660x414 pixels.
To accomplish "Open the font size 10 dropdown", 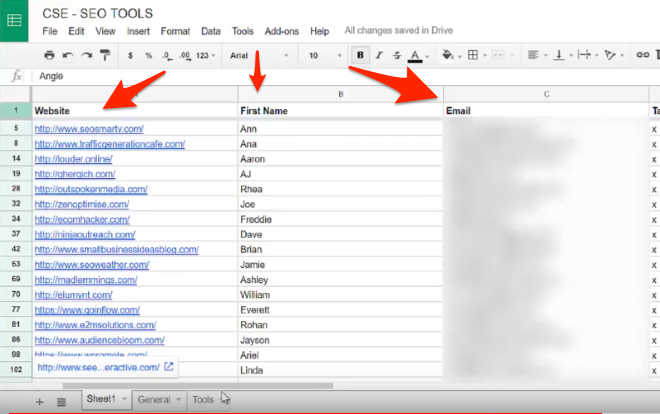I will tap(322, 55).
